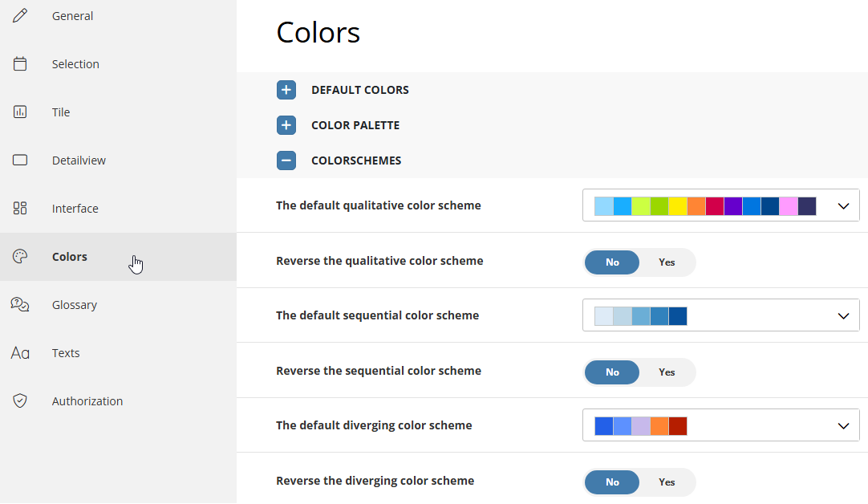
Task: Click the sequential blue color scheme swatch
Action: click(641, 316)
